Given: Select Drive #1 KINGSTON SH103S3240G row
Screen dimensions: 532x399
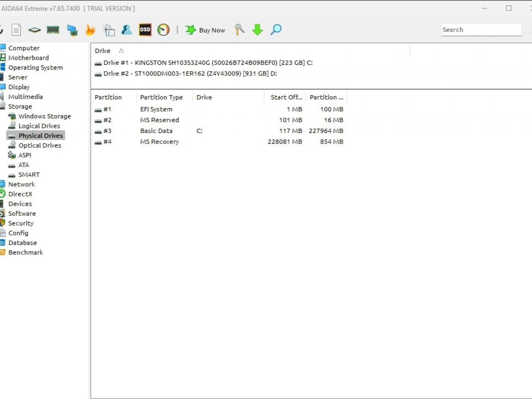Looking at the screenshot, I should point(204,63).
